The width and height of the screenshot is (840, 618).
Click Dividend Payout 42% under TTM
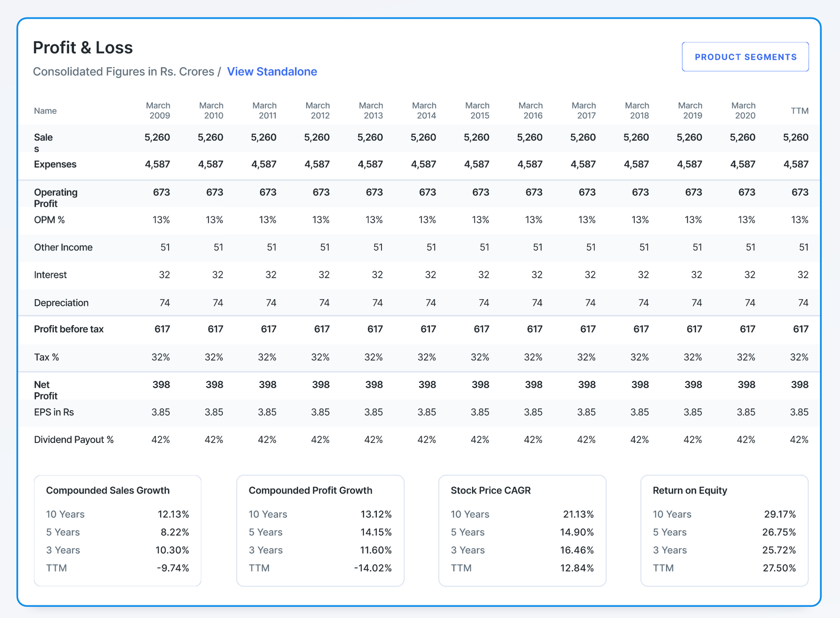pyautogui.click(x=799, y=440)
